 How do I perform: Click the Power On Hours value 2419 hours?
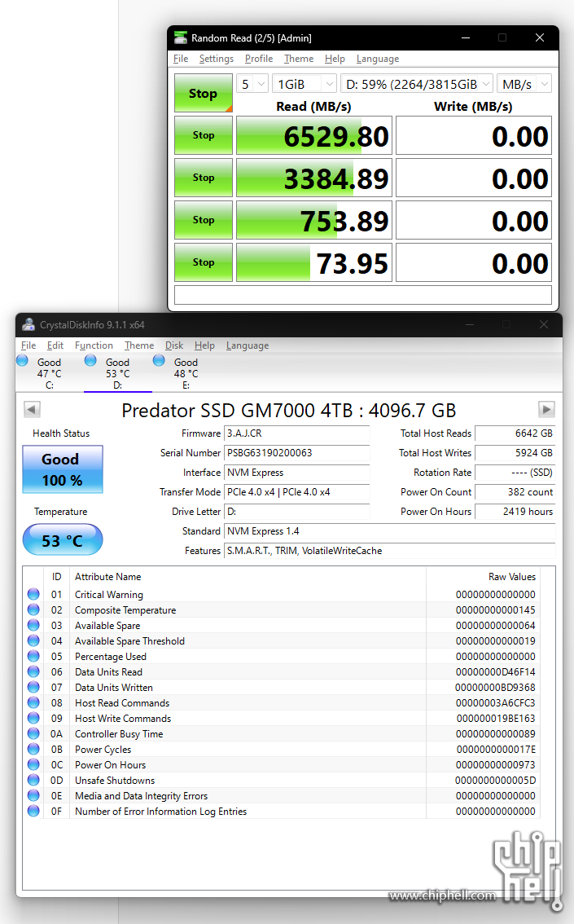(x=515, y=512)
